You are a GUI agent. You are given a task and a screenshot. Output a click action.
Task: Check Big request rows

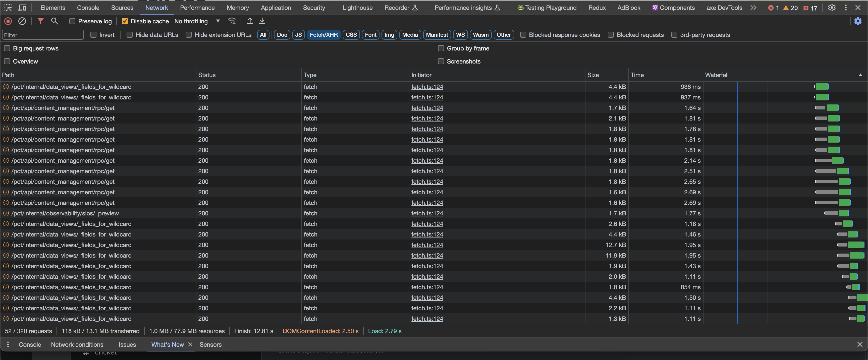(7, 48)
